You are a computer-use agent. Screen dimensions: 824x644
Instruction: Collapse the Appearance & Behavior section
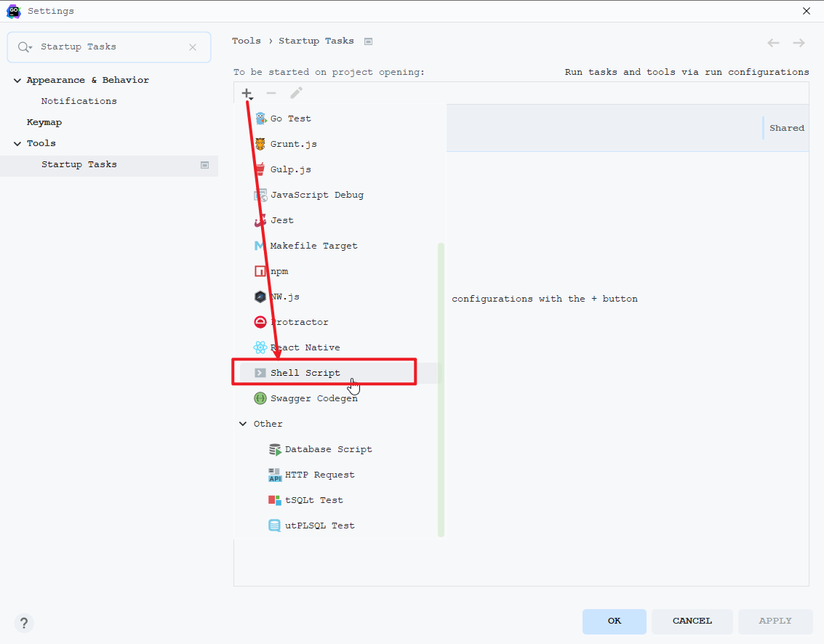[17, 81]
